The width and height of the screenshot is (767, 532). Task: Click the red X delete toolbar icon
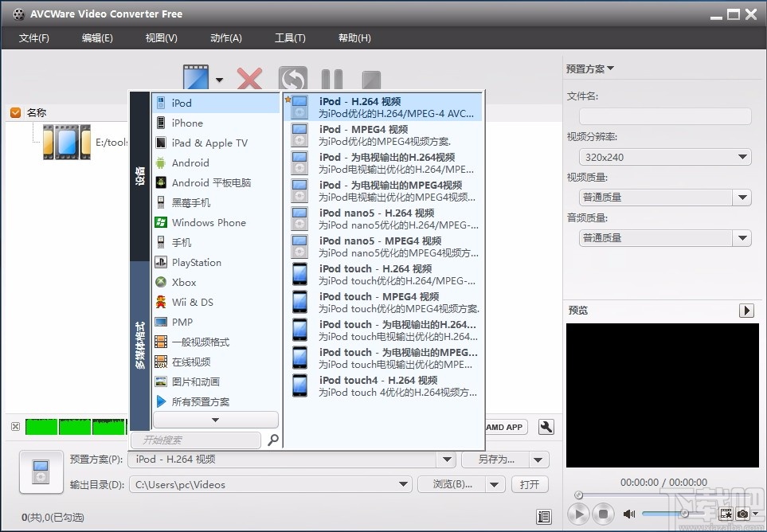coord(249,77)
